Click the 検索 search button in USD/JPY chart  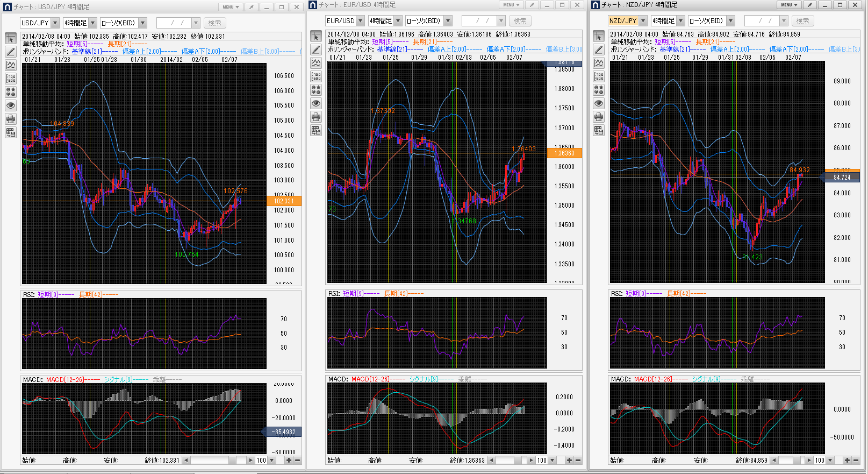(x=214, y=23)
